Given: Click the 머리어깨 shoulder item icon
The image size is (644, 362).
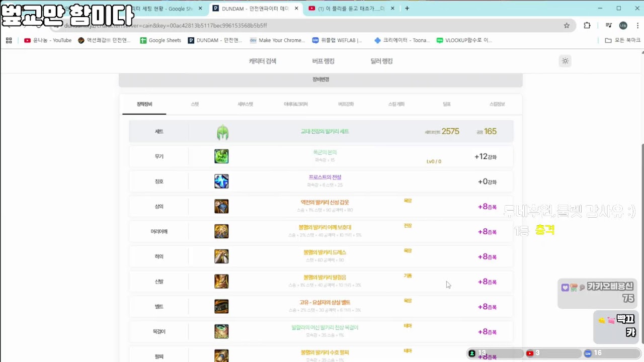Looking at the screenshot, I should point(221,231).
